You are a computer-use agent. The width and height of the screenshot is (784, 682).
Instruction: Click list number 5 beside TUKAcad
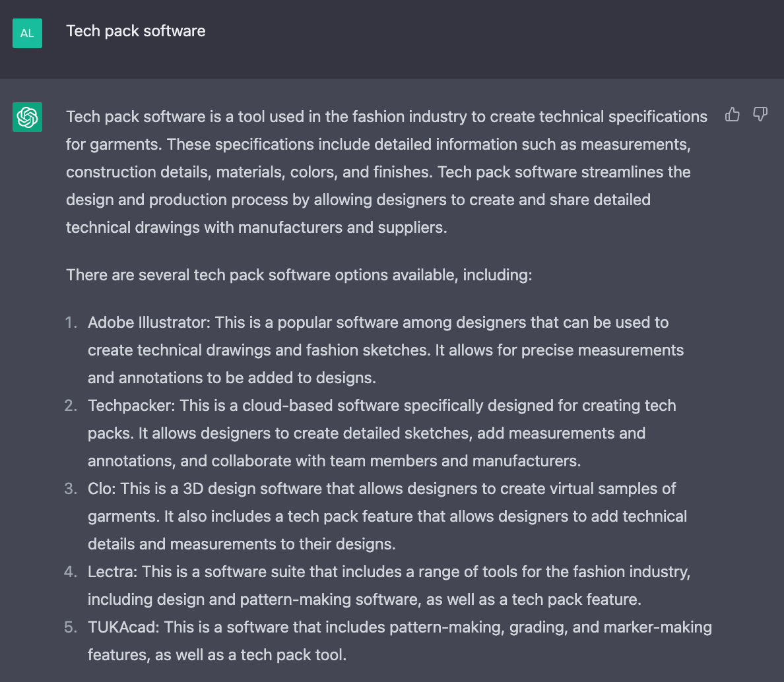click(x=71, y=627)
